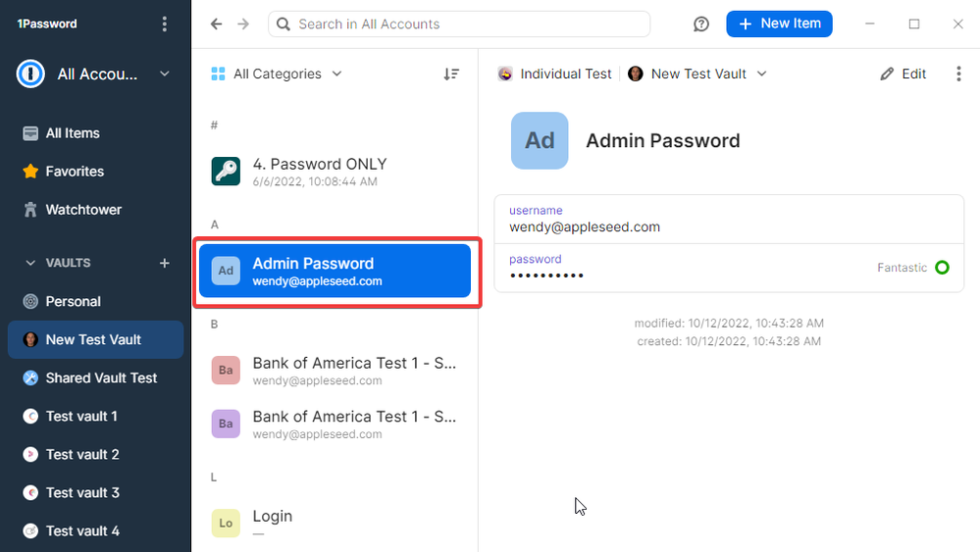Click the New Item button
The image size is (980, 552).
(x=779, y=25)
